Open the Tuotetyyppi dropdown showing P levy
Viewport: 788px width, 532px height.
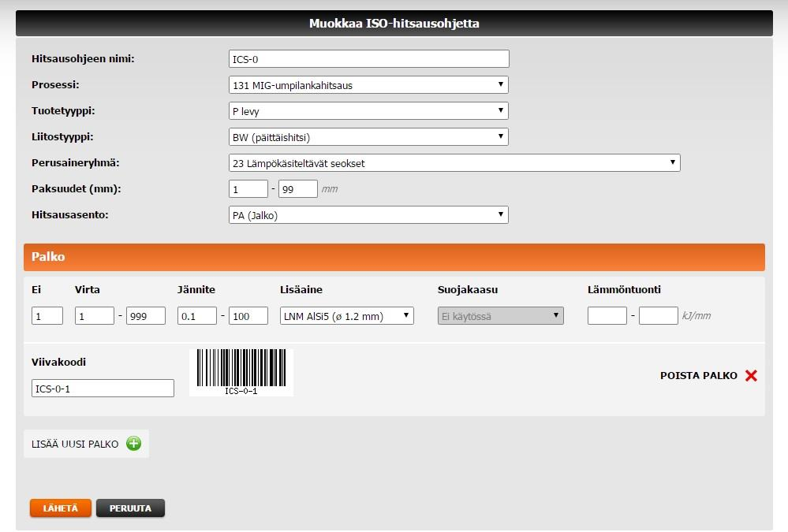(x=368, y=111)
